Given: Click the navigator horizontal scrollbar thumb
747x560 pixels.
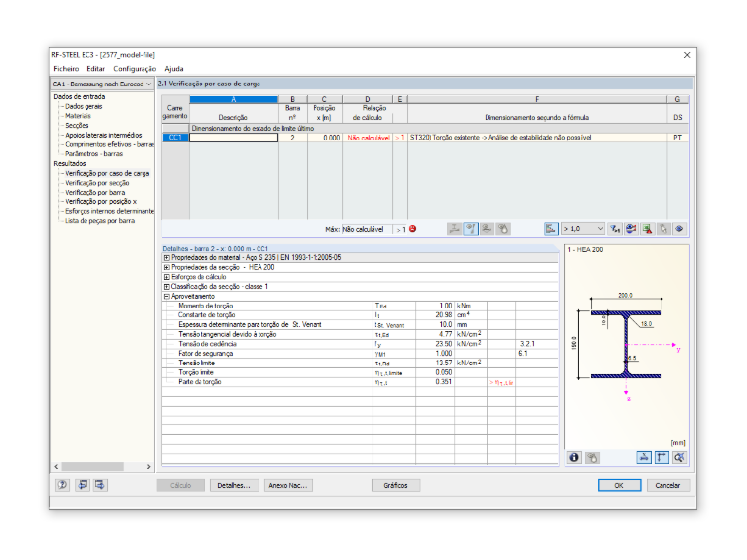Looking at the screenshot, I should click(92, 467).
